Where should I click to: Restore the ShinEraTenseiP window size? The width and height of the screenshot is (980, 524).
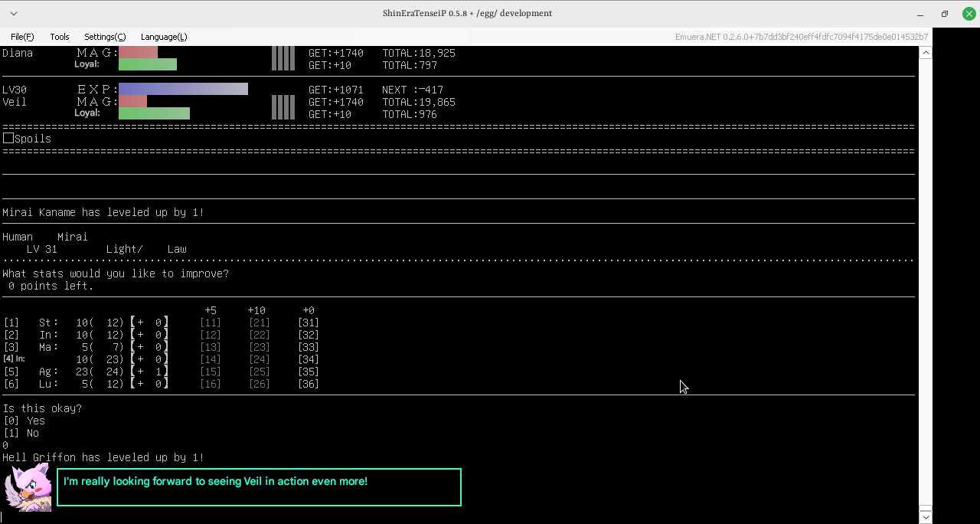tap(945, 14)
